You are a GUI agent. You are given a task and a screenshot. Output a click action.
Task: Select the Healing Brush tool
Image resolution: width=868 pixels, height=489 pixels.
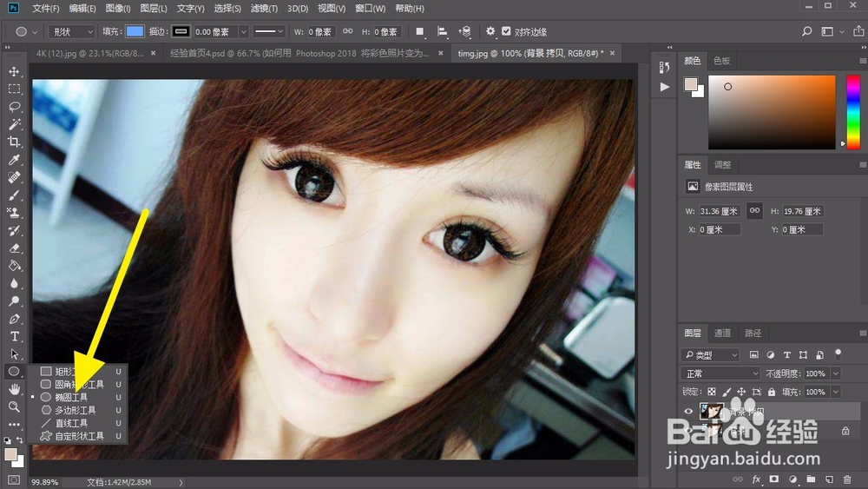pyautogui.click(x=15, y=177)
